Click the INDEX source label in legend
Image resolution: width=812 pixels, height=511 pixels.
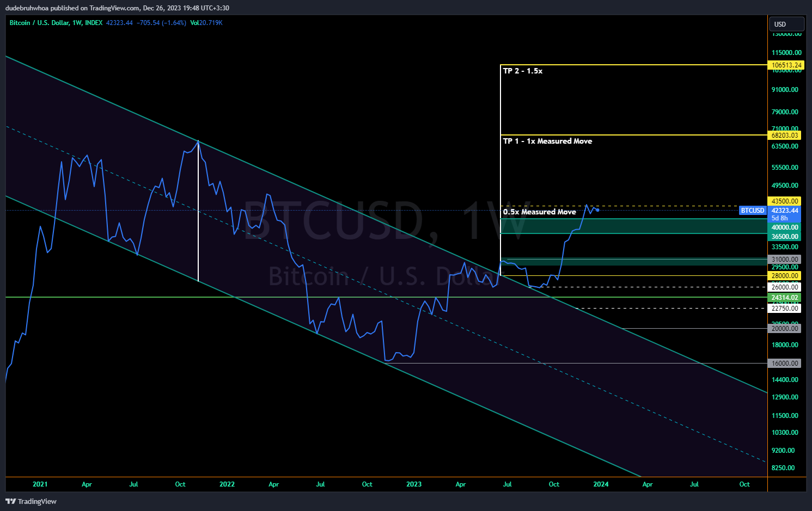[x=94, y=23]
